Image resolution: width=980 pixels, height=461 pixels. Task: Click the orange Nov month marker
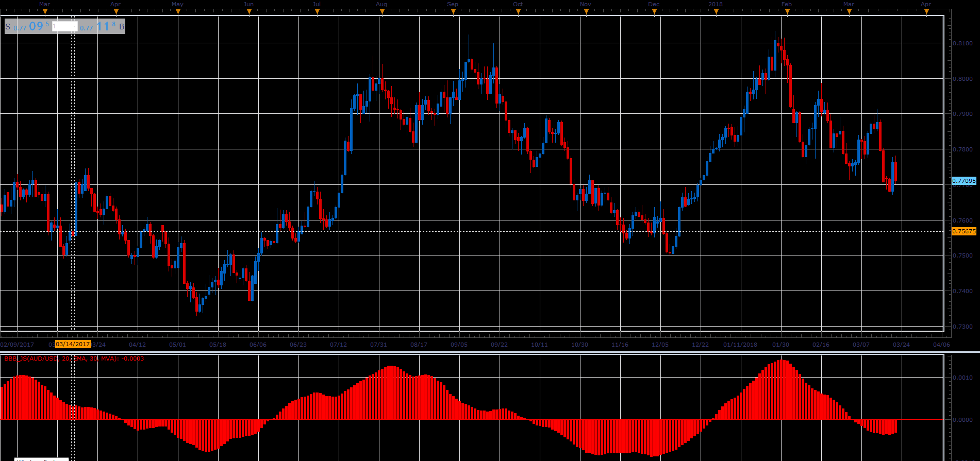(586, 11)
